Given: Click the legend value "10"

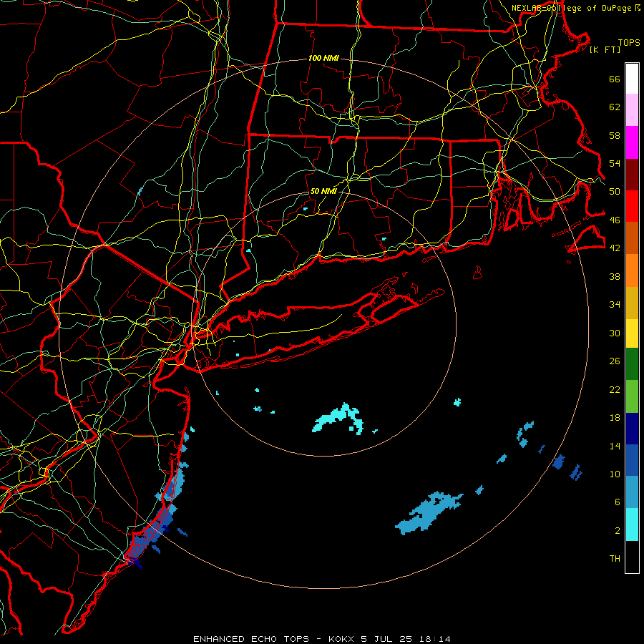Looking at the screenshot, I should (x=615, y=474).
